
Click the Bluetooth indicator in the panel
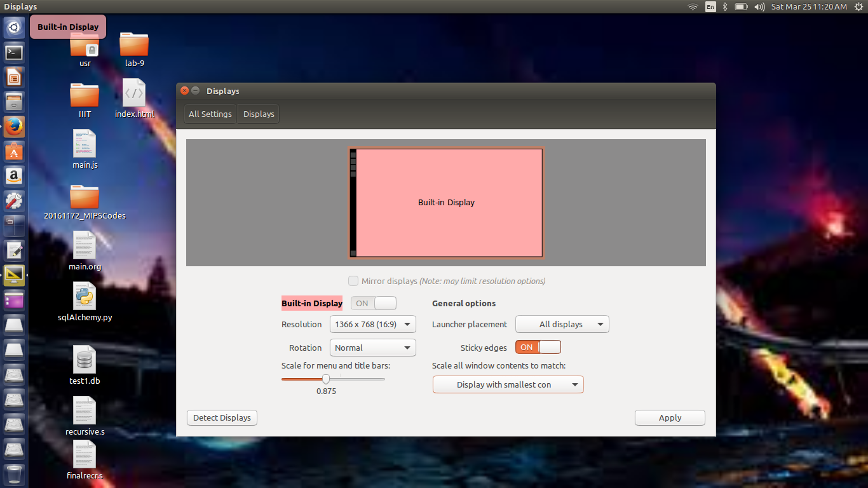point(724,7)
